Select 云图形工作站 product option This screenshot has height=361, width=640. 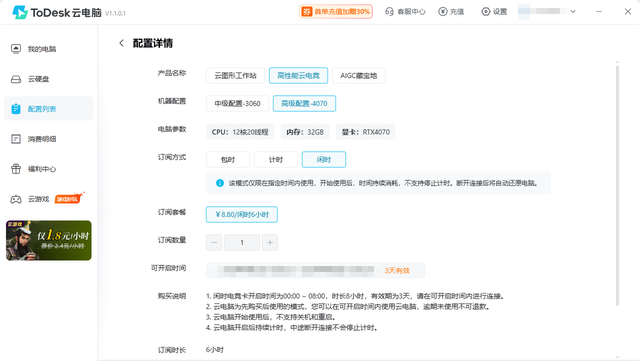click(236, 76)
